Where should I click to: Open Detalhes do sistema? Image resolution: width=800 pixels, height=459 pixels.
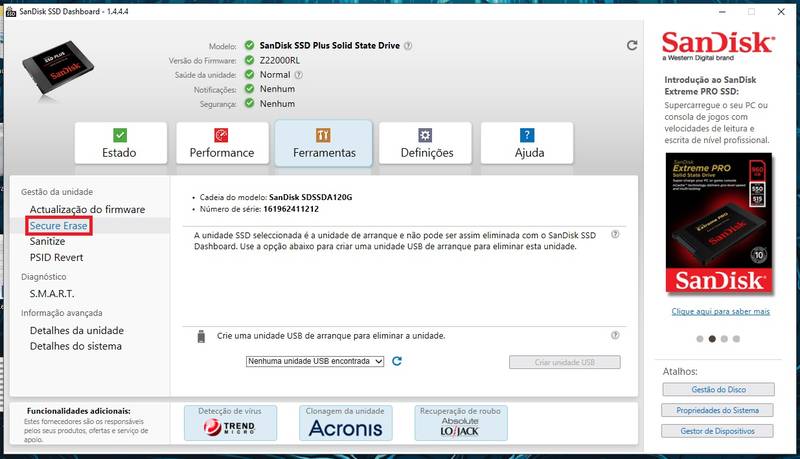[x=76, y=346]
